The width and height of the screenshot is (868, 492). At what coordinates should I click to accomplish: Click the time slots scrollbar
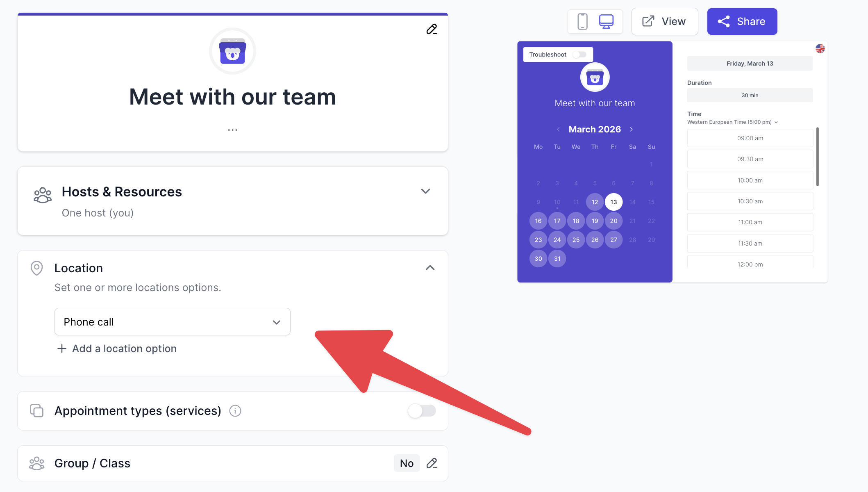tap(817, 157)
